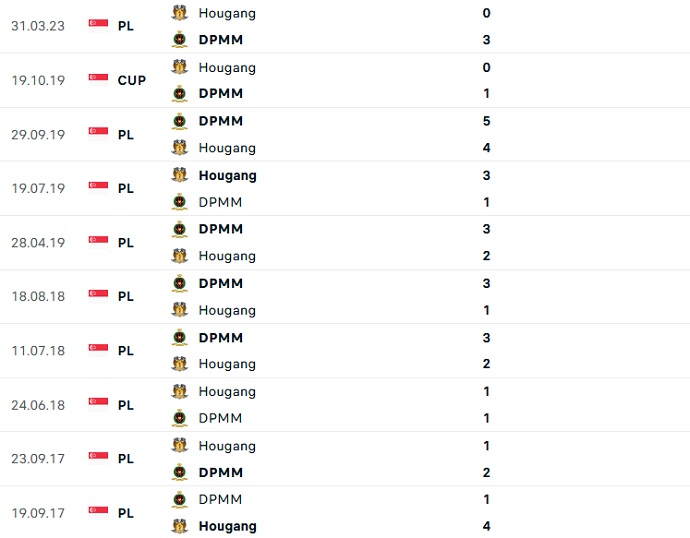Click Hougang score 4 in 19.09.17 match
The width and height of the screenshot is (690, 538).
486,526
